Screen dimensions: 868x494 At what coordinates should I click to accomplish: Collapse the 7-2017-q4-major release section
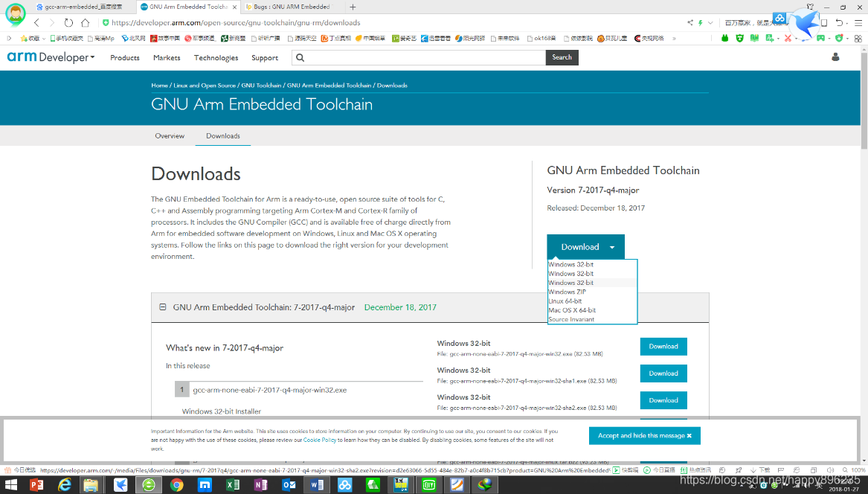coord(163,307)
